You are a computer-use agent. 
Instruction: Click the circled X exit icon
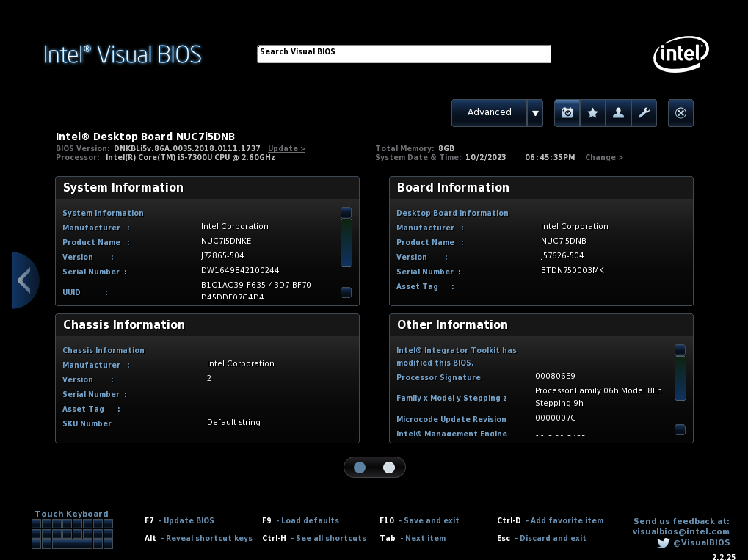[680, 112]
